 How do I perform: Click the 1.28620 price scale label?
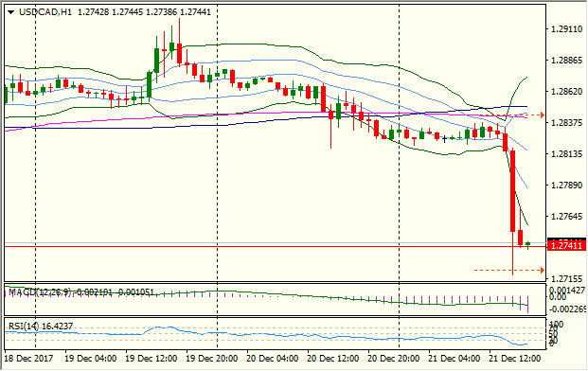[566, 92]
